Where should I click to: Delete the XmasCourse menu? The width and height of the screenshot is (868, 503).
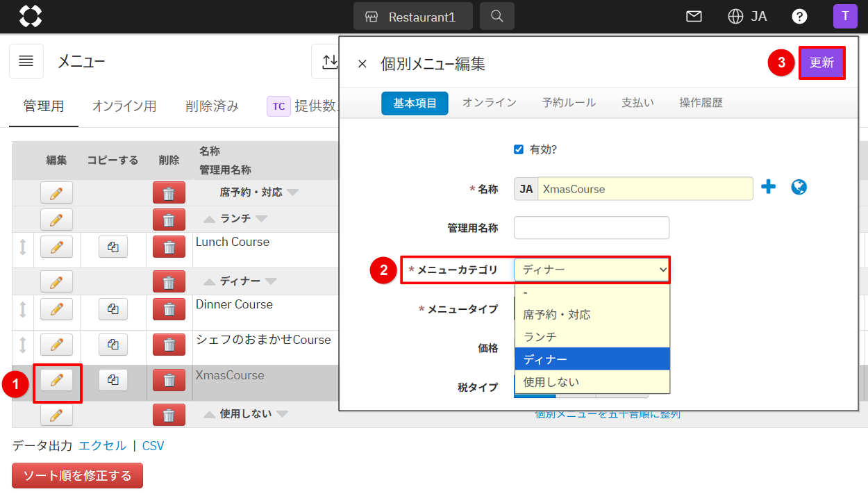click(169, 379)
